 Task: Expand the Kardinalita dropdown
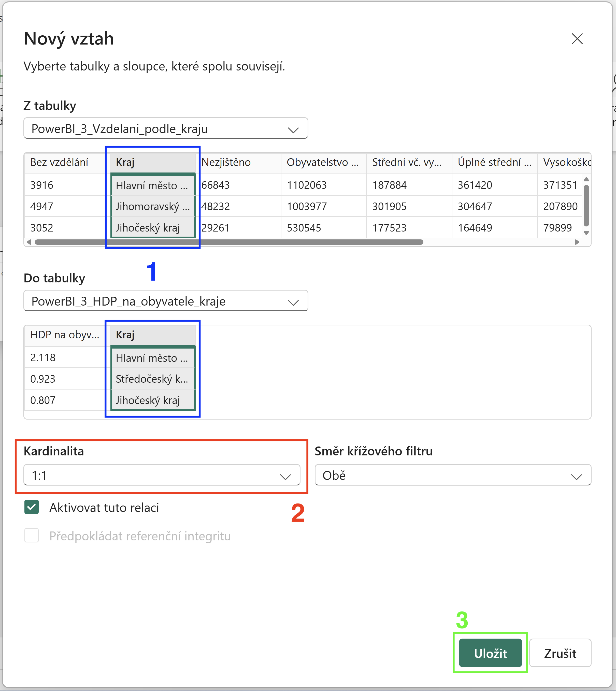click(x=162, y=475)
